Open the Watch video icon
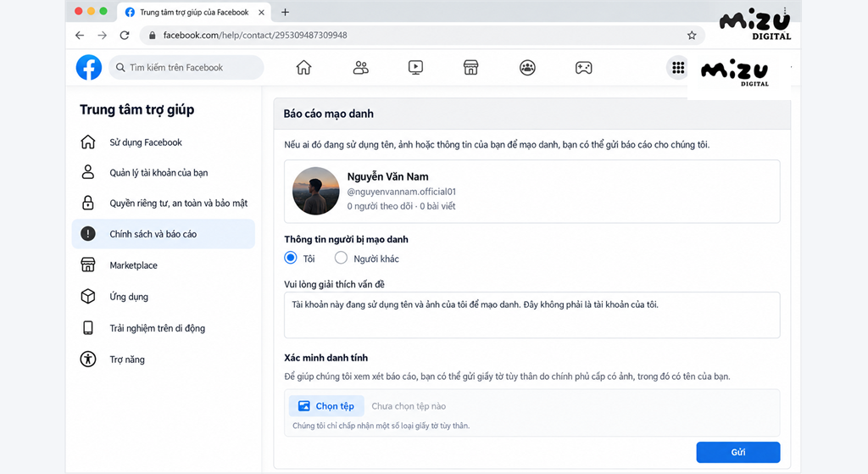 tap(415, 68)
